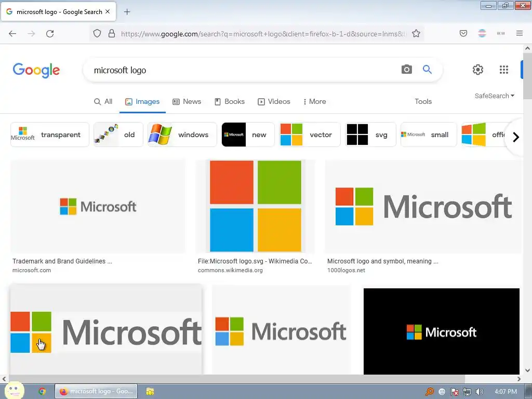Click the browser URL address bar
Viewport: 532px width, 399px height.
pyautogui.click(x=263, y=34)
